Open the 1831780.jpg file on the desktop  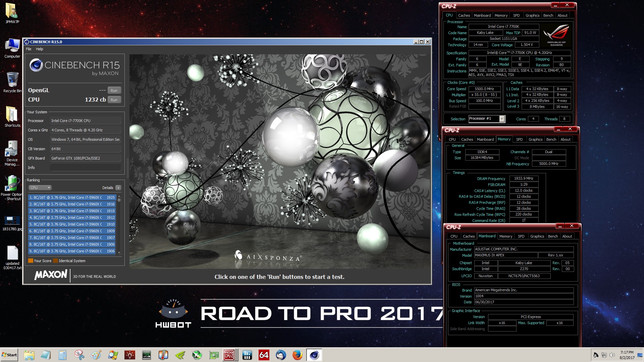point(12,223)
